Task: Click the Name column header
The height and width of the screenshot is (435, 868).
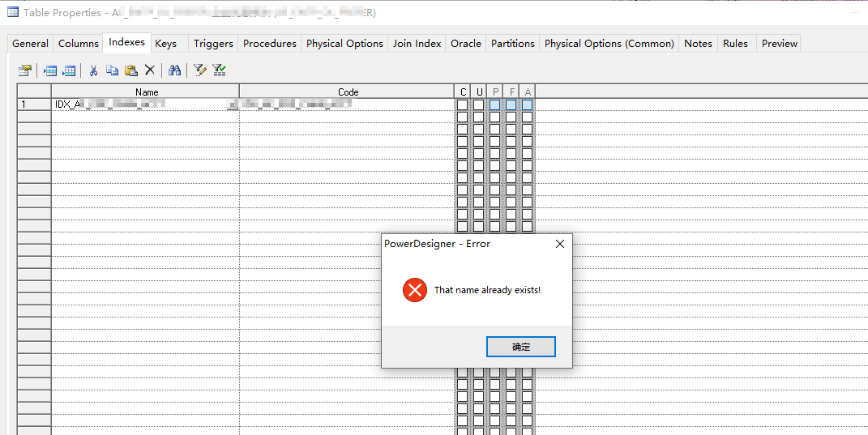Action: 146,92
